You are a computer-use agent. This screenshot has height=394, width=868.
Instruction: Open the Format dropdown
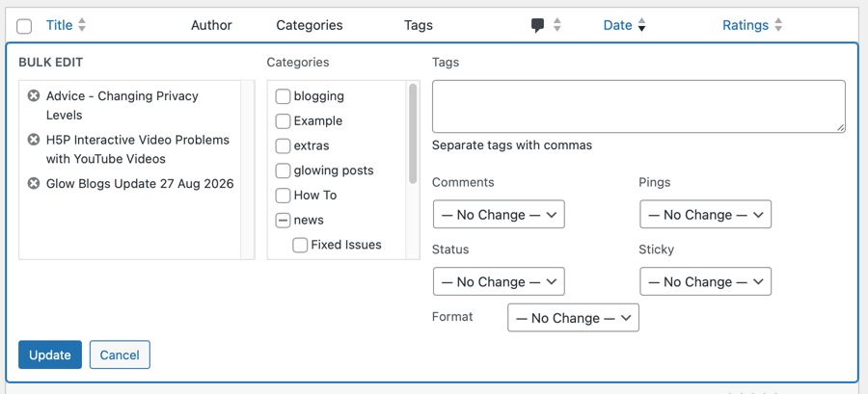[x=573, y=318]
